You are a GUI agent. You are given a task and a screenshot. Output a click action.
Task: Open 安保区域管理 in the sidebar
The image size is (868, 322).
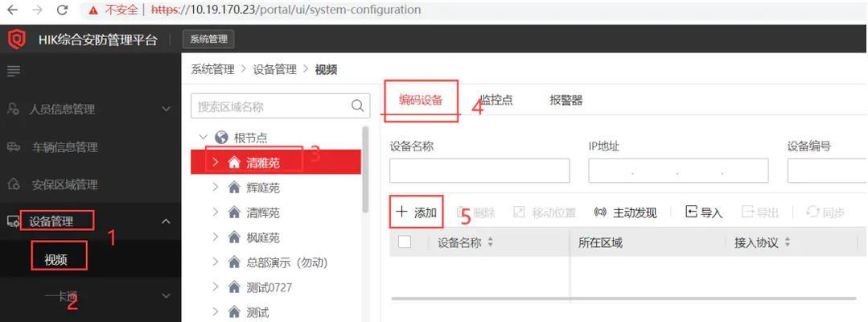(65, 184)
